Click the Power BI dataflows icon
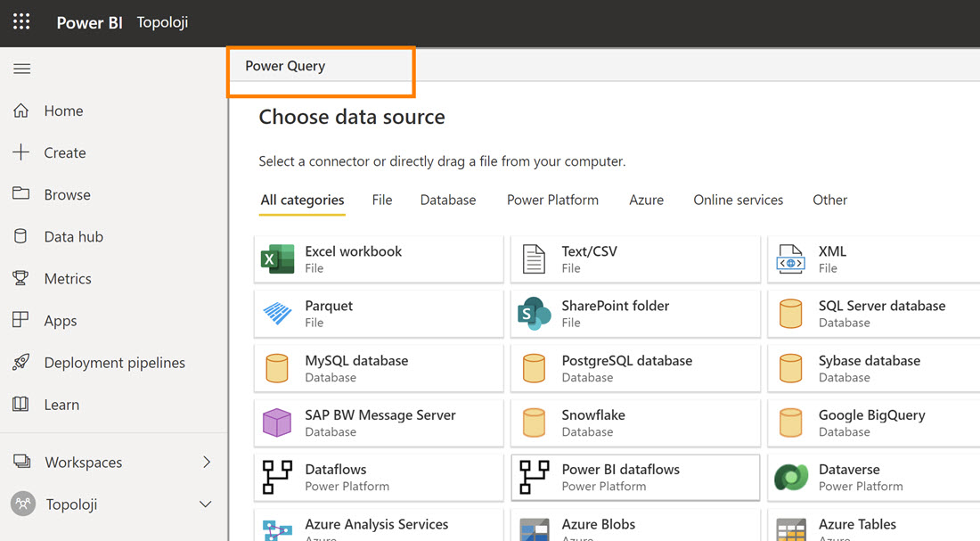This screenshot has height=541, width=980. [534, 477]
